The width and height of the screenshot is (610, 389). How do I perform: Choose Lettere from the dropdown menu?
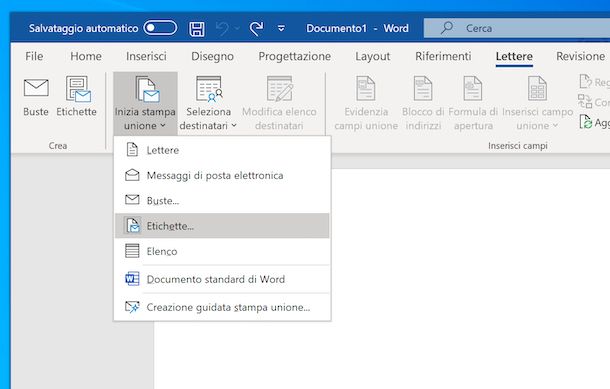click(222, 150)
